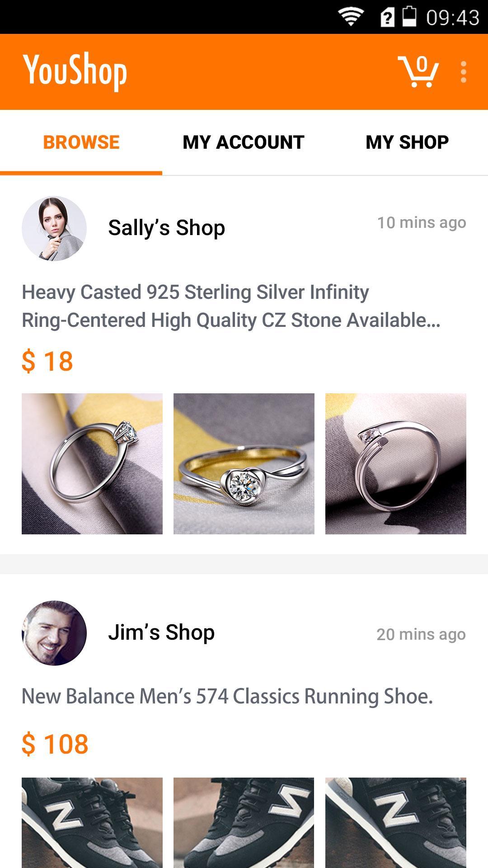Image resolution: width=488 pixels, height=868 pixels.
Task: Open the Sterling Silver Infinity Ring listing
Action: [x=230, y=306]
